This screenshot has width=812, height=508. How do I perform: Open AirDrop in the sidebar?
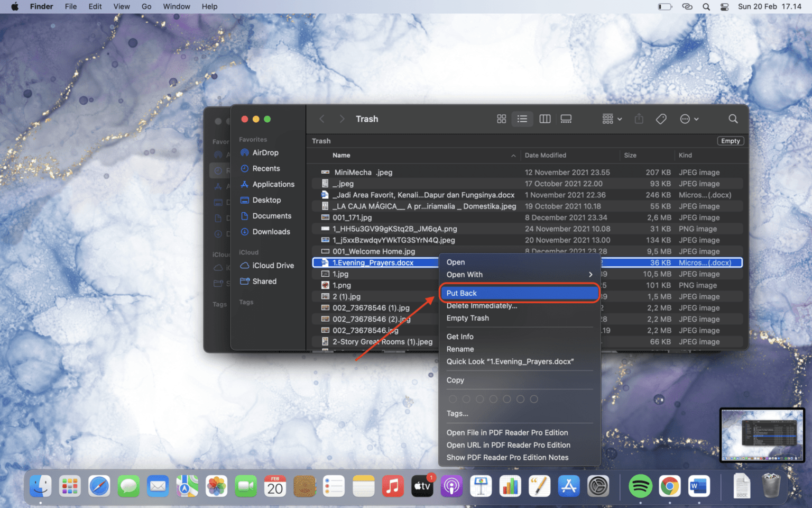coord(265,152)
